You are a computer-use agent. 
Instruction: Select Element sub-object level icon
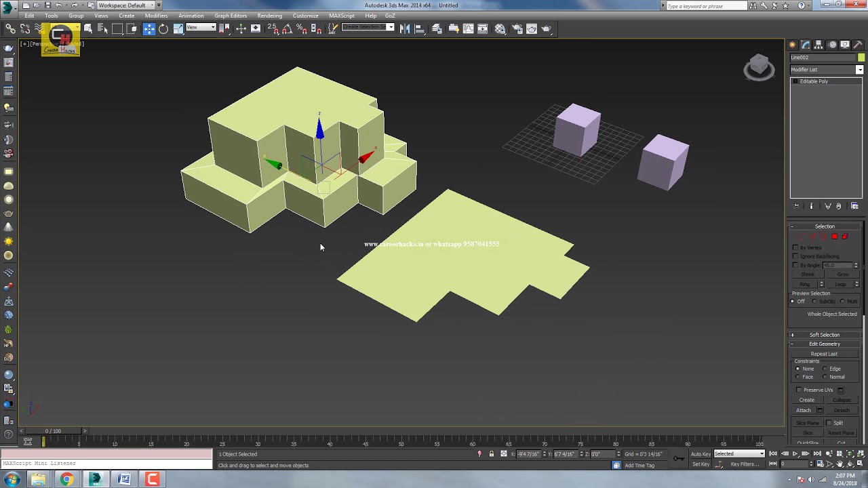845,237
